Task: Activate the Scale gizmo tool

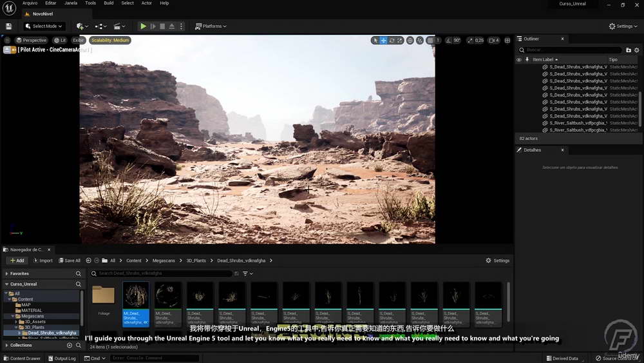Action: (400, 40)
